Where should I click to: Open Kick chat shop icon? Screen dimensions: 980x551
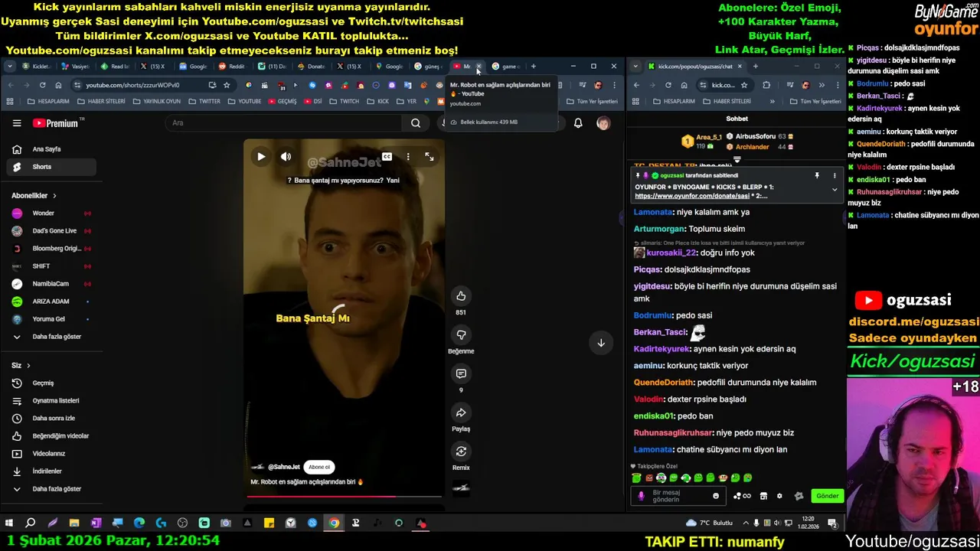click(763, 496)
